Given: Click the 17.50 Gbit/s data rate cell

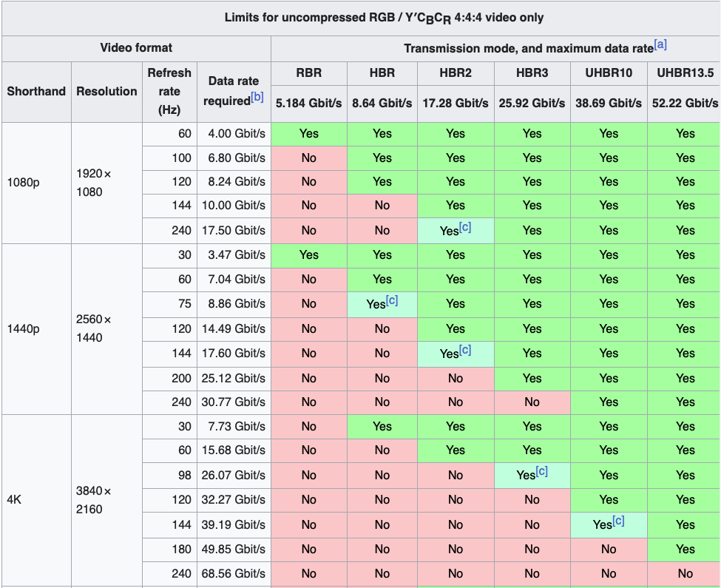Looking at the screenshot, I should pyautogui.click(x=234, y=231).
